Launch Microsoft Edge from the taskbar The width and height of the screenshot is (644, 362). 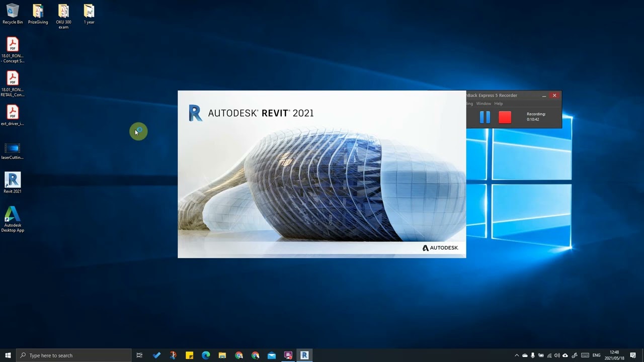[206, 355]
